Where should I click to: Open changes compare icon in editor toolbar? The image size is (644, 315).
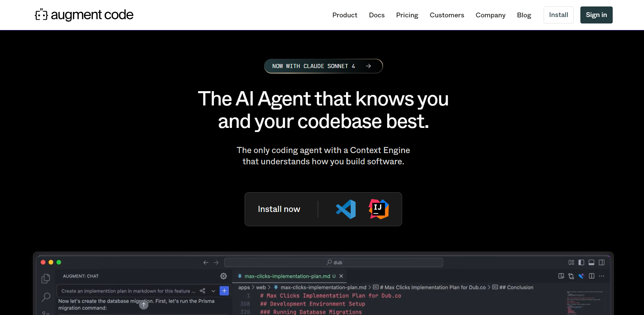pos(571,276)
